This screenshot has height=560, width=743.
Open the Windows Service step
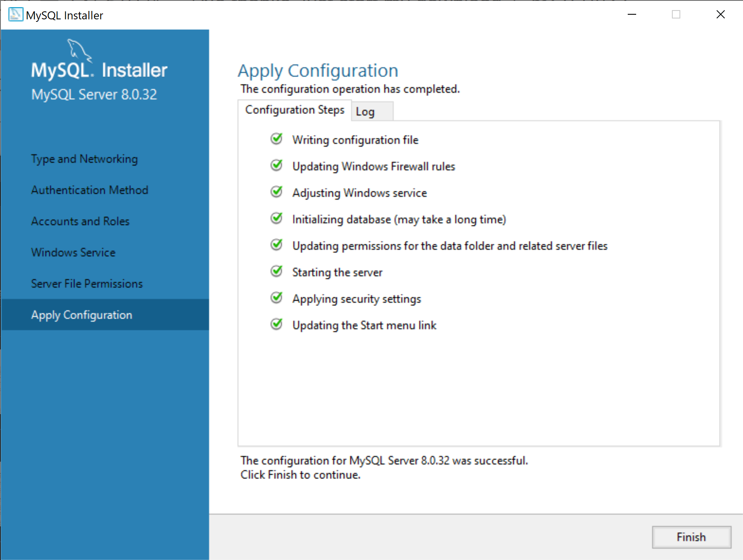[73, 252]
